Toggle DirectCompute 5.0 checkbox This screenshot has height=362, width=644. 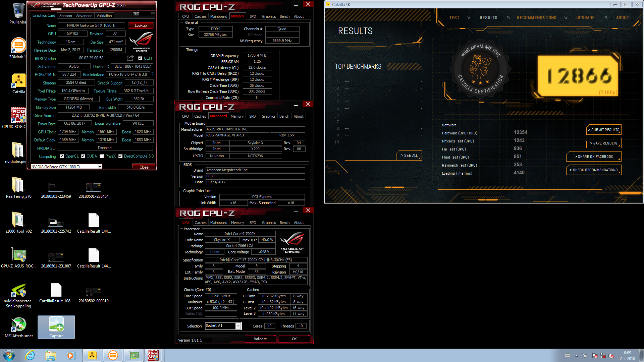pyautogui.click(x=120, y=156)
